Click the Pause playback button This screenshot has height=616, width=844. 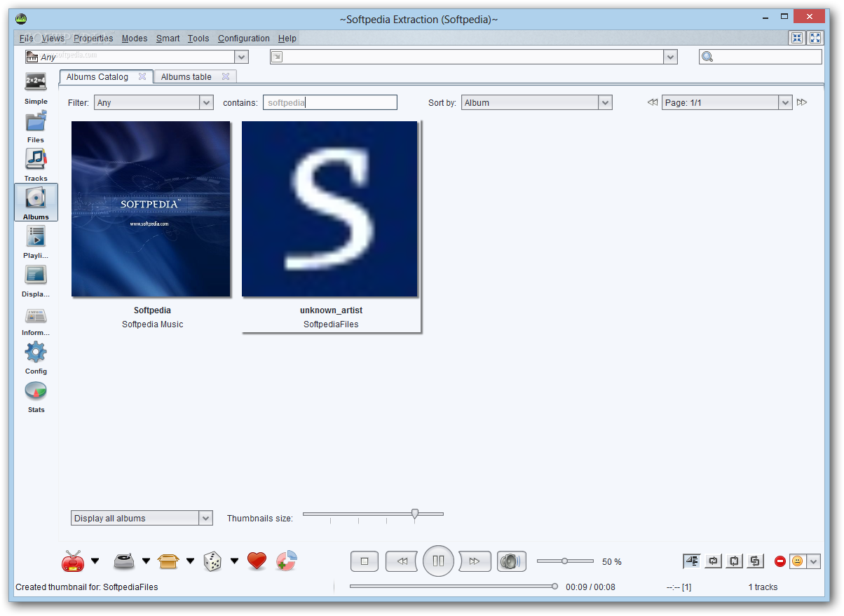coord(438,561)
